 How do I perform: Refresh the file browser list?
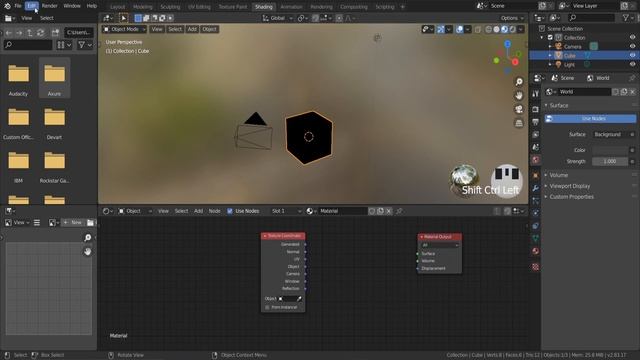coord(40,33)
